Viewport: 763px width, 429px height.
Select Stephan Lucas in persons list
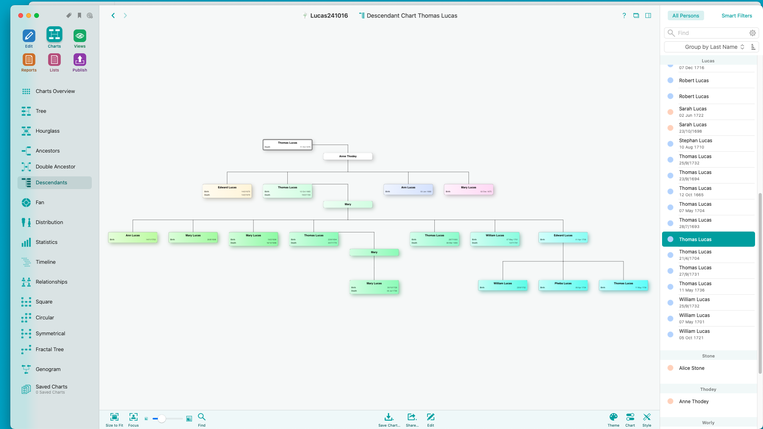(x=708, y=143)
